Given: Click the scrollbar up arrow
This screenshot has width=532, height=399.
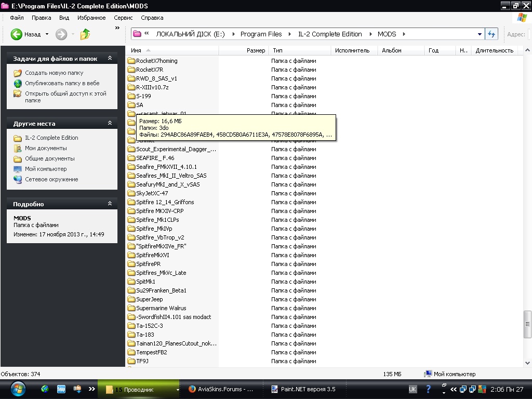Looking at the screenshot, I should click(527, 50).
